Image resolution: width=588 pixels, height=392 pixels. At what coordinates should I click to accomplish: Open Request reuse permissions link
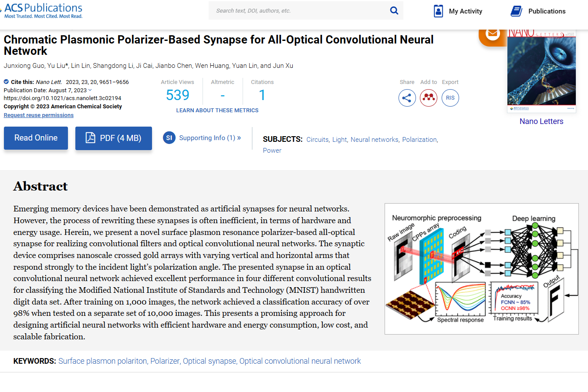click(39, 115)
